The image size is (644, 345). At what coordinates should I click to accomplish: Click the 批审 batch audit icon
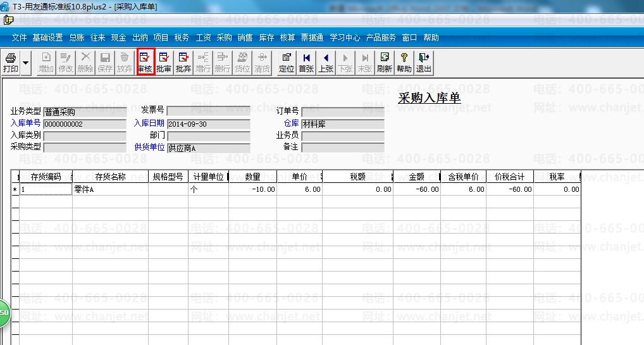pos(164,63)
